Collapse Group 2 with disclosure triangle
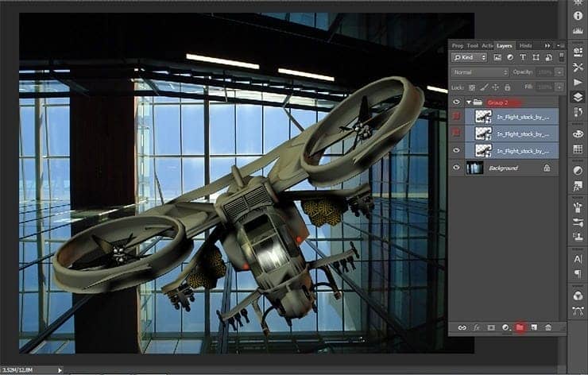Screen dimensions: 588x375 pos(468,102)
